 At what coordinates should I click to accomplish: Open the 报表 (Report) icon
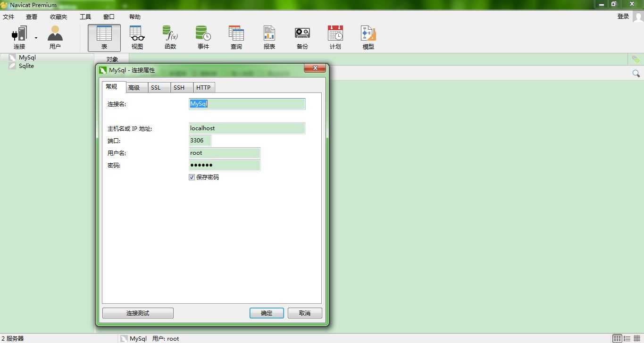coord(269,38)
